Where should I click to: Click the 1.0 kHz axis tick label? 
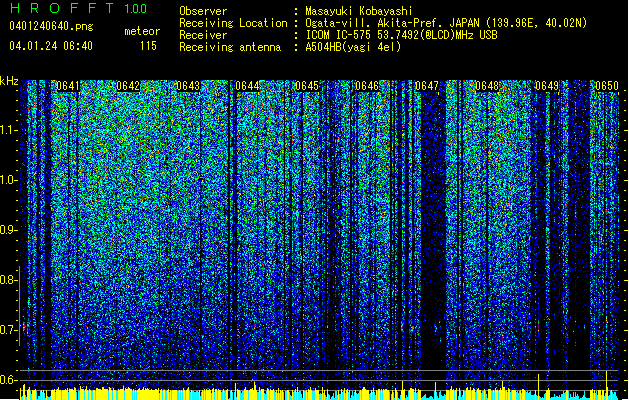[9, 180]
